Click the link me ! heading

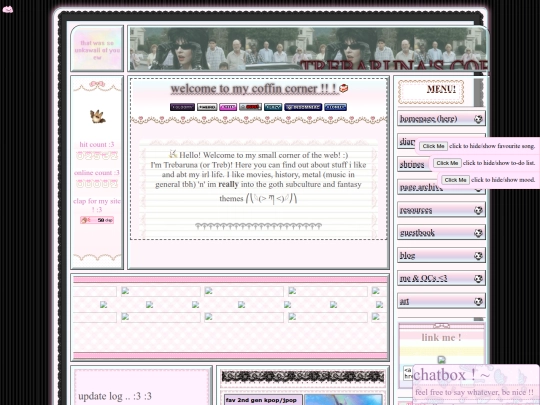point(441,338)
